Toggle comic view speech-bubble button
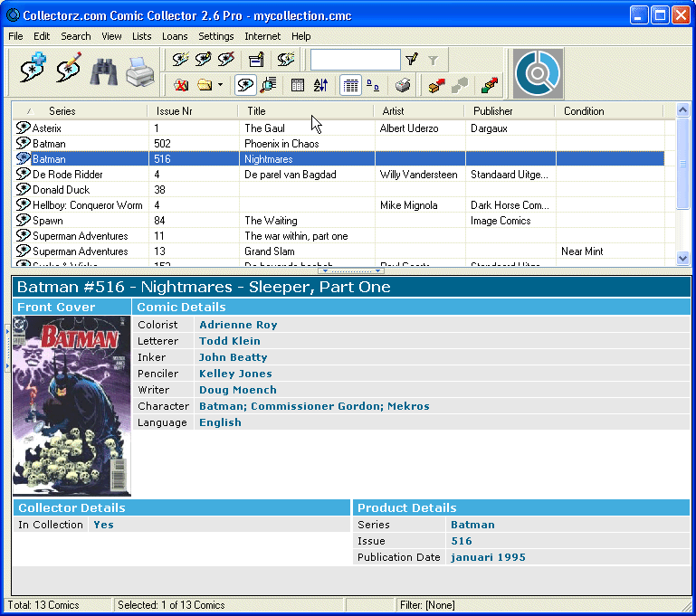Screen dimensions: 696x616 pyautogui.click(x=245, y=85)
